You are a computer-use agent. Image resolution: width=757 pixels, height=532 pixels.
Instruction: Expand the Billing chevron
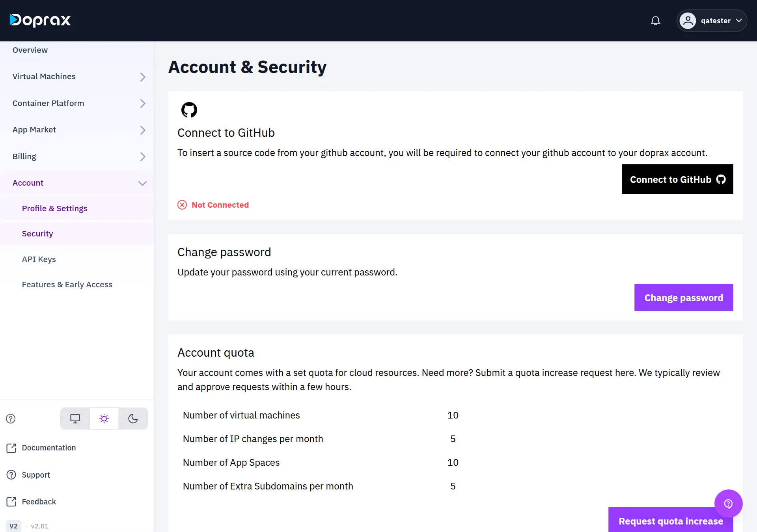(143, 157)
